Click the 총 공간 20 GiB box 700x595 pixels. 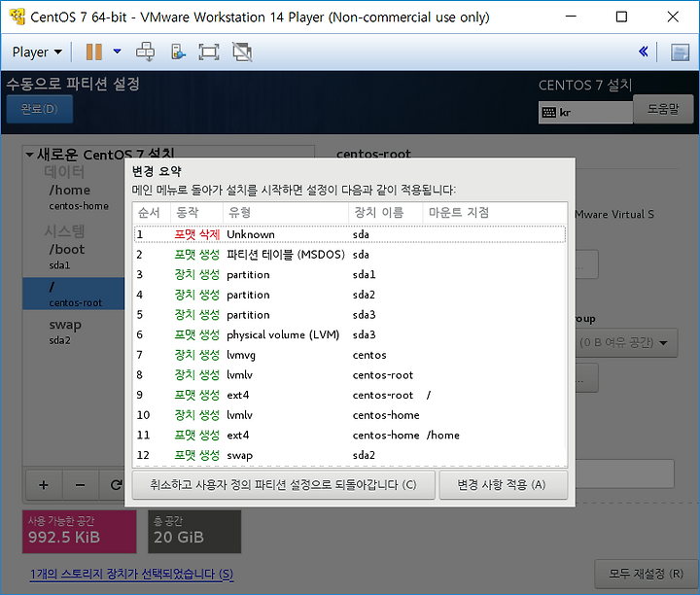[194, 532]
